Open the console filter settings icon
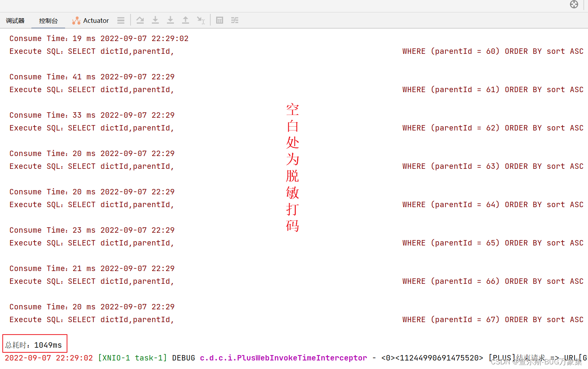 pos(235,20)
